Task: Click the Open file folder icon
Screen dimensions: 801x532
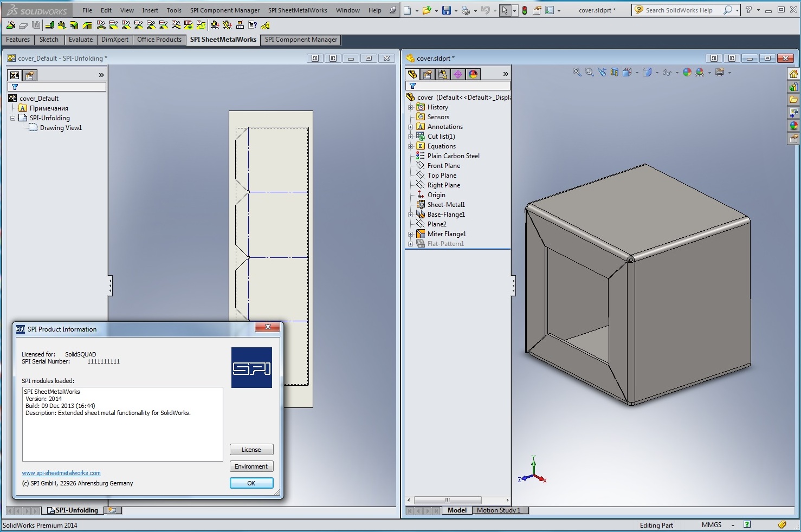Action: pos(427,10)
